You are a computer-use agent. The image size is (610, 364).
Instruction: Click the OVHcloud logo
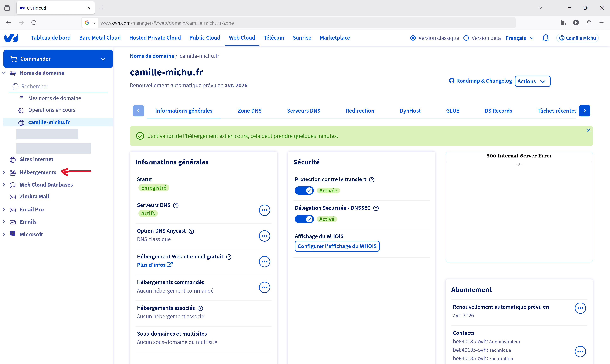pyautogui.click(x=12, y=38)
